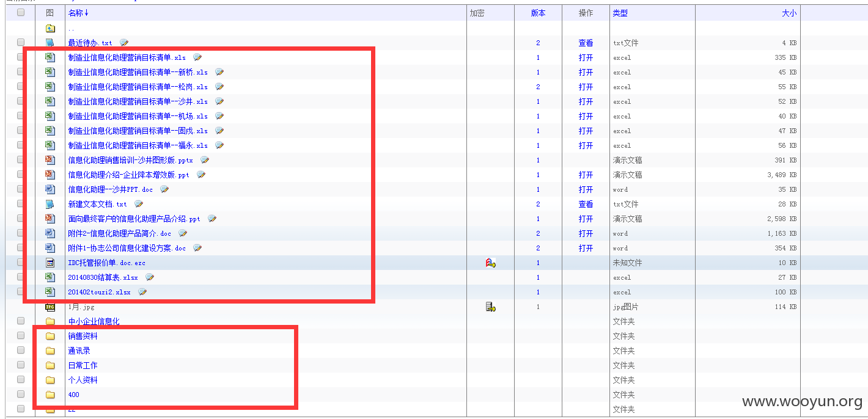
Task: Tick the checkbox for 销售资料 folder
Action: point(21,336)
